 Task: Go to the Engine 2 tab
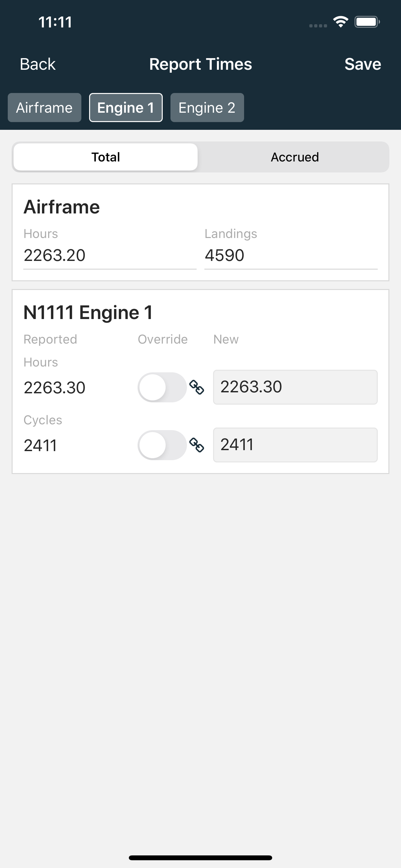(207, 108)
